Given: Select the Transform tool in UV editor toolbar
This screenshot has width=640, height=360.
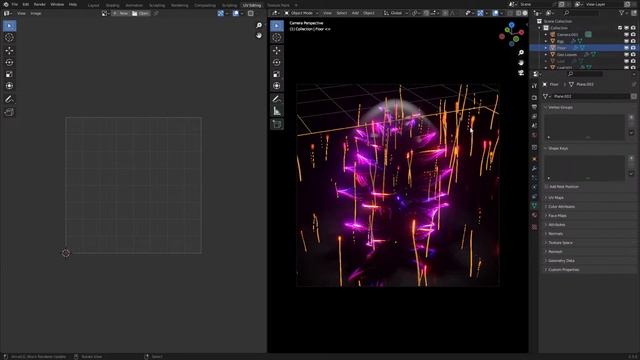Looking at the screenshot, I should tap(9, 86).
